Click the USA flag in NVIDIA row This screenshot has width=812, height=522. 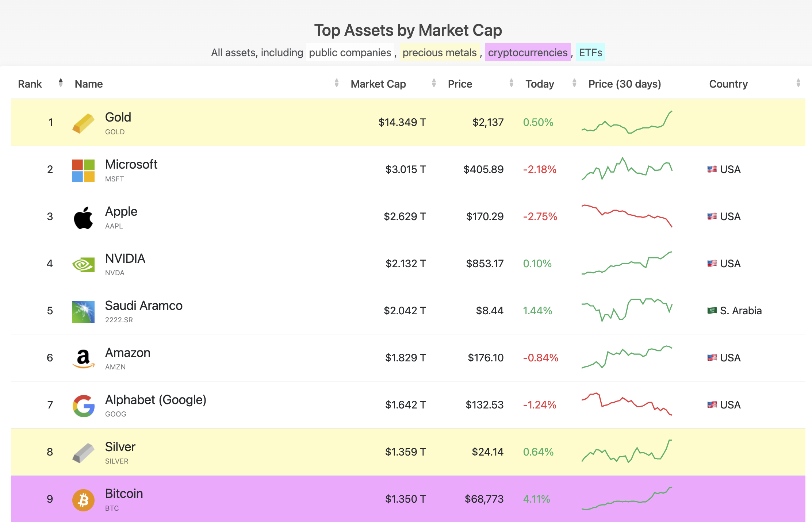[712, 264]
